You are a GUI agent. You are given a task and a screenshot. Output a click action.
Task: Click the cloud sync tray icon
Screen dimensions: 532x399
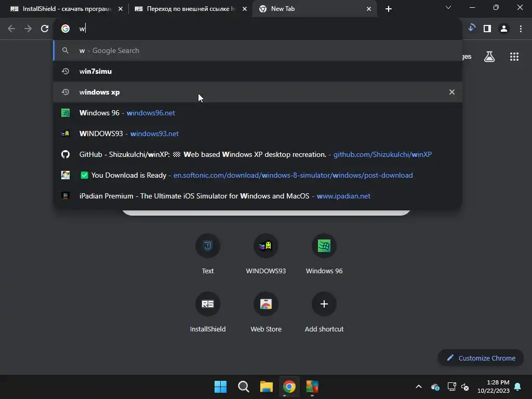click(435, 387)
